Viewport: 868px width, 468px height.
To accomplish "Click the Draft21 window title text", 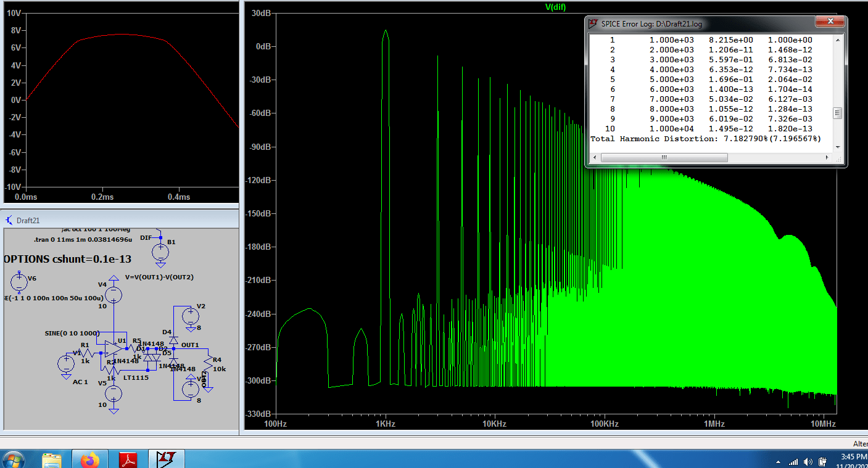I will coord(28,220).
